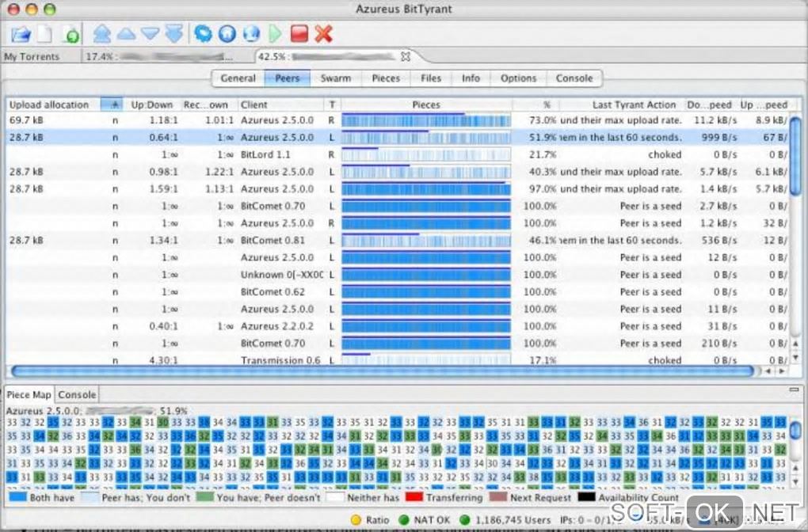Image resolution: width=808 pixels, height=532 pixels.
Task: Stop the torrent with the red square icon
Action: pyautogui.click(x=299, y=34)
